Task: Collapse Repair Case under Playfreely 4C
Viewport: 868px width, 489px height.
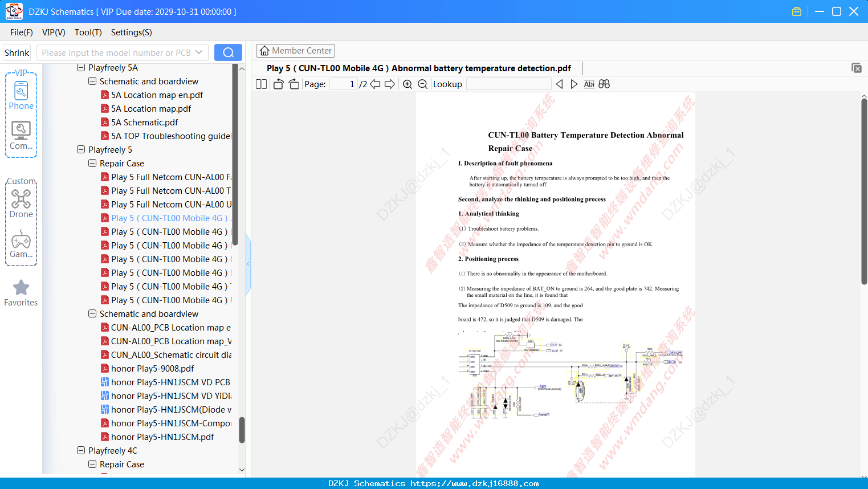Action: (x=92, y=464)
